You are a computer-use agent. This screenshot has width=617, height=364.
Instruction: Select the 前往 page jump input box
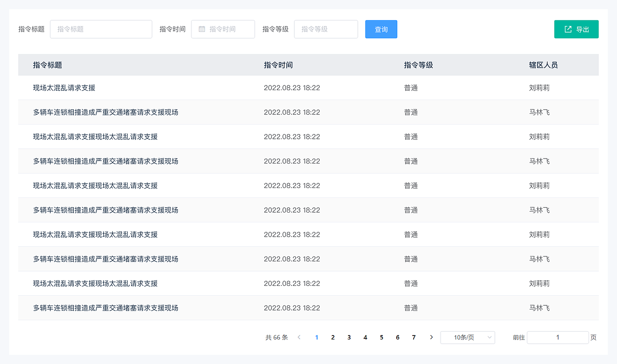click(x=558, y=337)
